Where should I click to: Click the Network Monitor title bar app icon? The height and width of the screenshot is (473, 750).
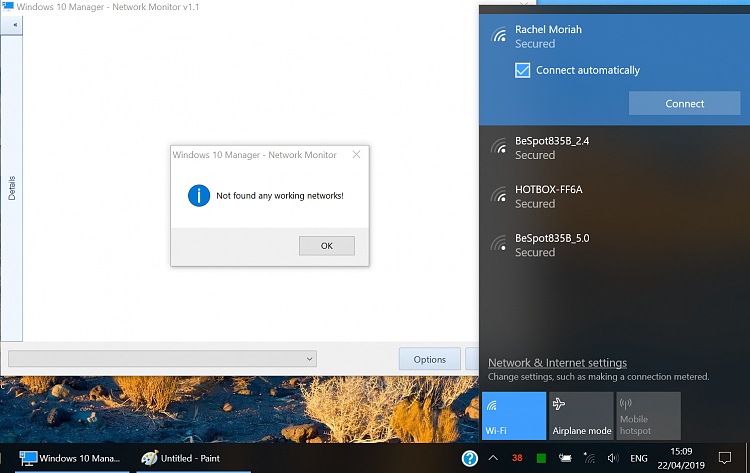[x=8, y=6]
